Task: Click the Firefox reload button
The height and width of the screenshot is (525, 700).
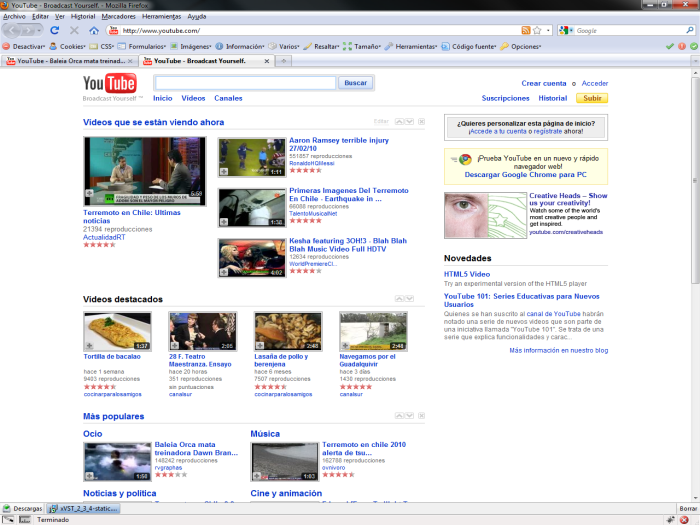Action: tap(54, 30)
